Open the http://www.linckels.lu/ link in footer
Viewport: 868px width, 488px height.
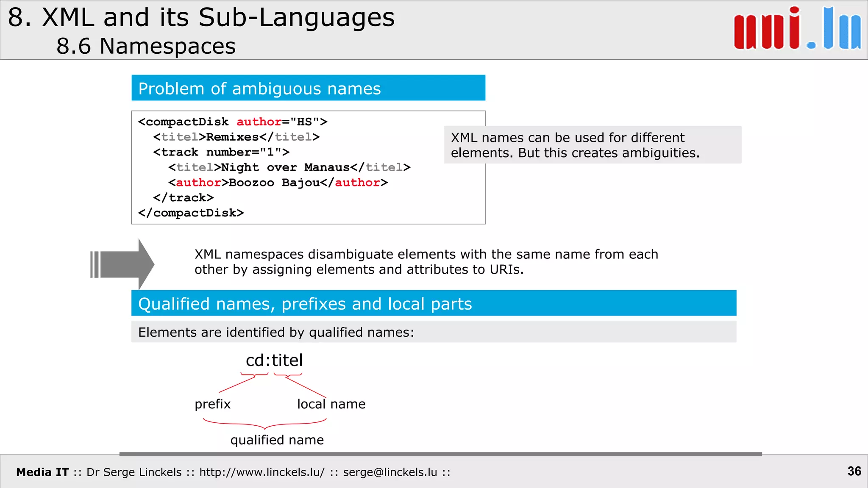(262, 472)
